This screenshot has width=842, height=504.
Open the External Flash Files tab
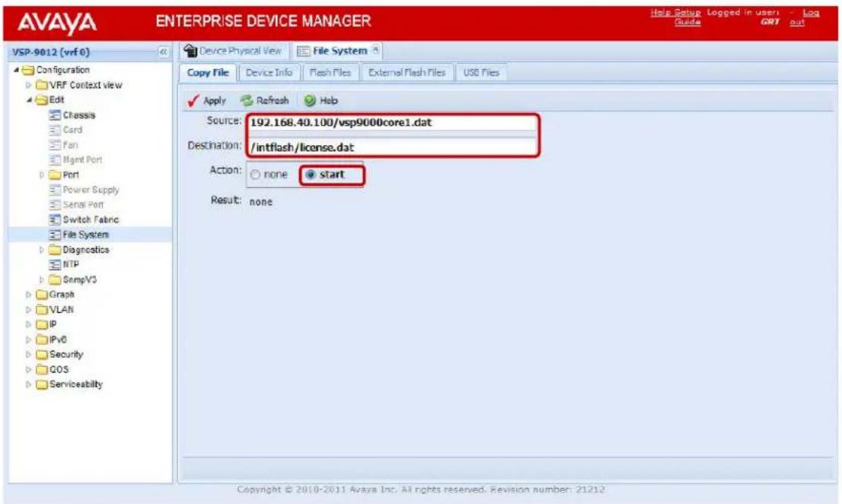tap(407, 72)
